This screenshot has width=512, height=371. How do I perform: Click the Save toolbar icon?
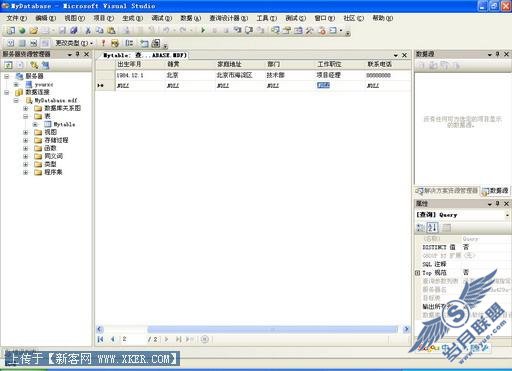62,31
